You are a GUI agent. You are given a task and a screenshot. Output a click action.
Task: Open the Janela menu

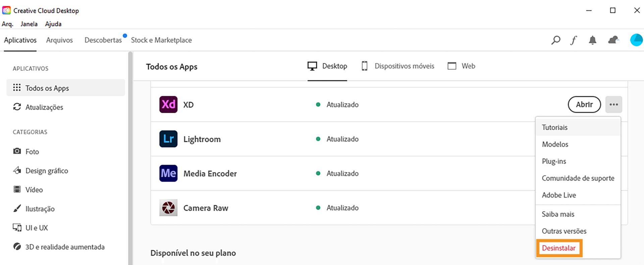[29, 24]
